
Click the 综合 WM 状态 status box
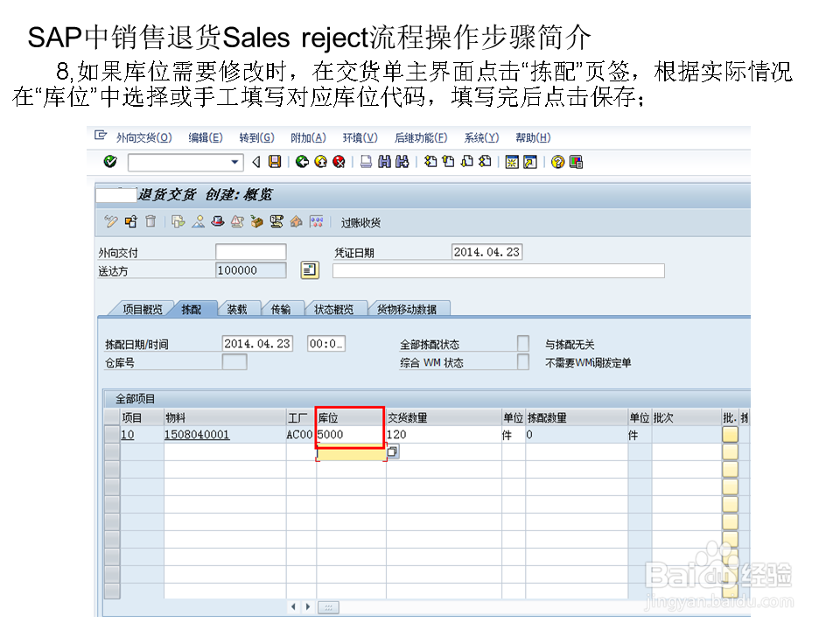(x=523, y=361)
